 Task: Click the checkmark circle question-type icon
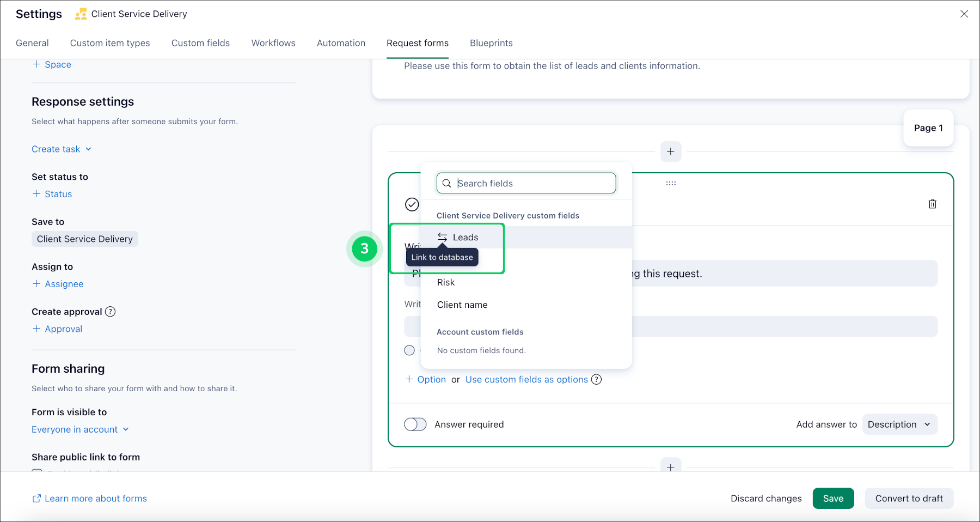click(x=412, y=205)
